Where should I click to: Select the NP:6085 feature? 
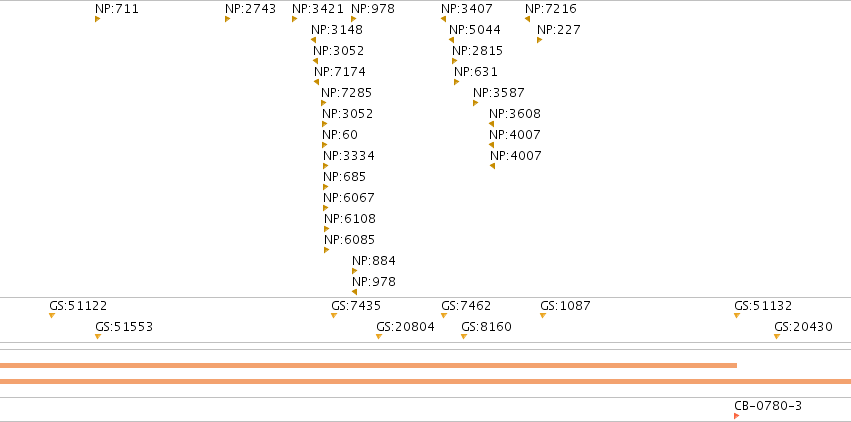[350, 240]
